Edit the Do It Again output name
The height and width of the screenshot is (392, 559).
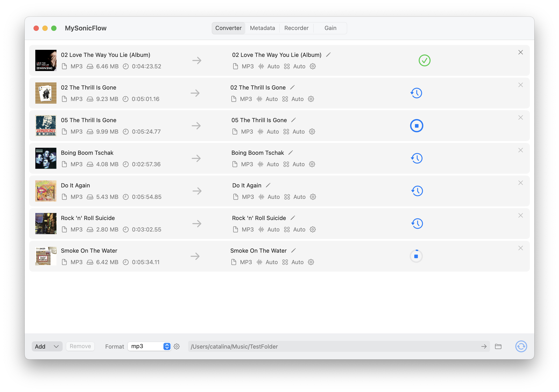pos(268,185)
